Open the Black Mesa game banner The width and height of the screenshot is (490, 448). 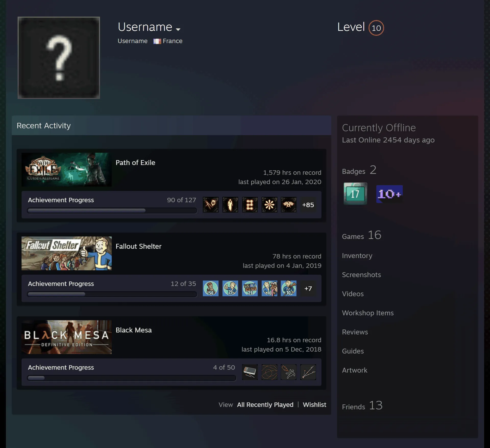[66, 337]
